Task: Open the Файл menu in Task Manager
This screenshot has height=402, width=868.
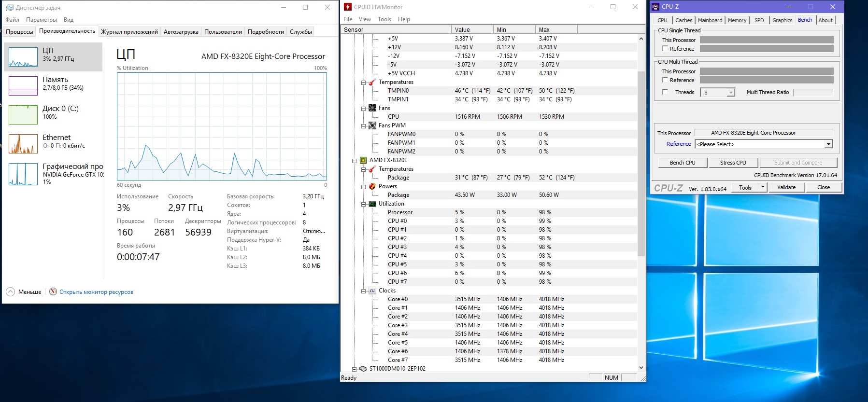Action: [13, 20]
